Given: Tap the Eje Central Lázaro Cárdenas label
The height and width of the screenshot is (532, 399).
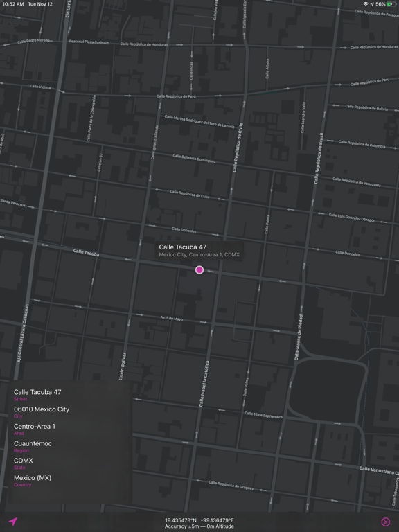Looking at the screenshot, I should (x=22, y=332).
